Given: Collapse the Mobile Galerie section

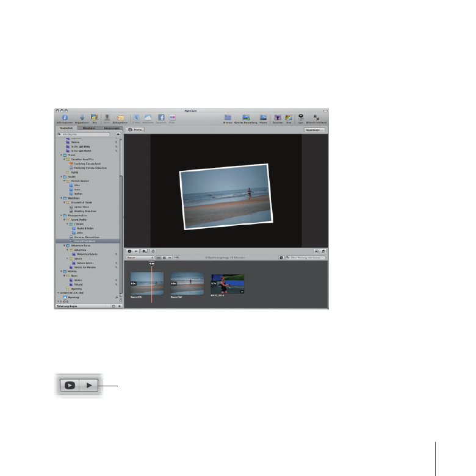Looking at the screenshot, I should click(x=59, y=293).
